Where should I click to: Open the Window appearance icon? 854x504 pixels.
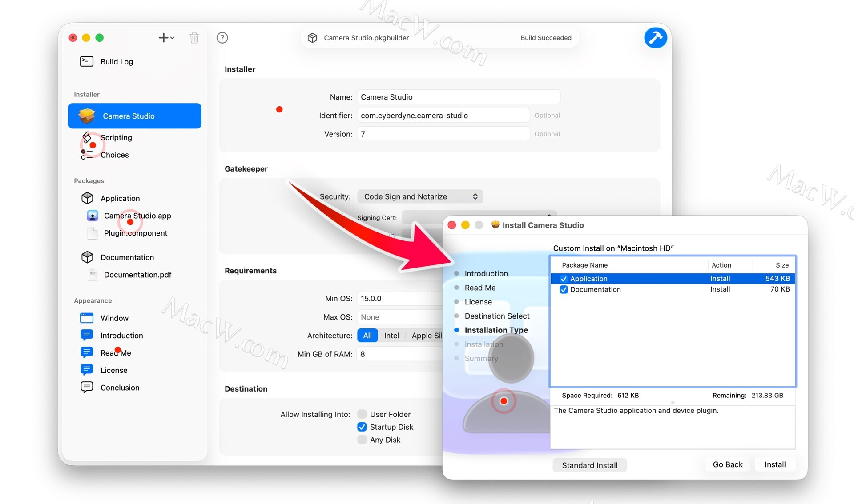click(x=87, y=318)
